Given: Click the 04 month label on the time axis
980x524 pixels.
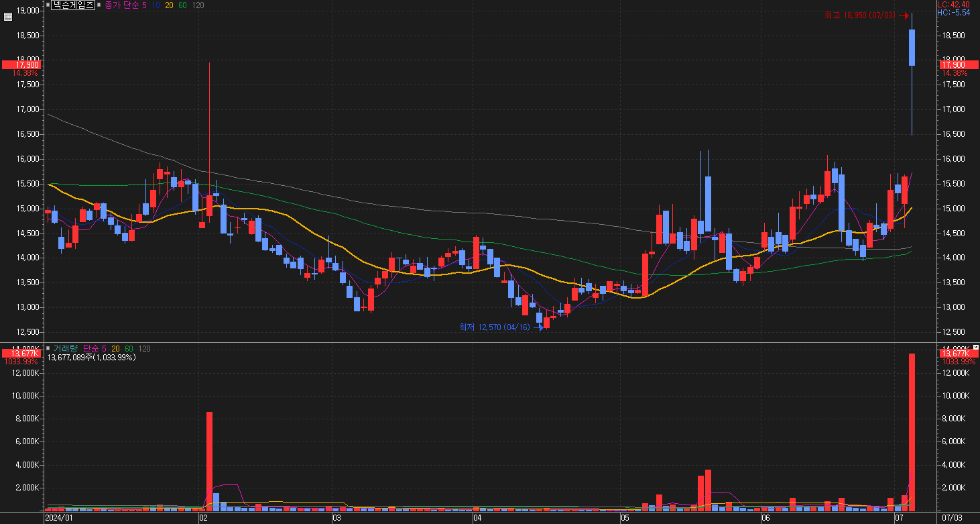Looking at the screenshot, I should [477, 519].
